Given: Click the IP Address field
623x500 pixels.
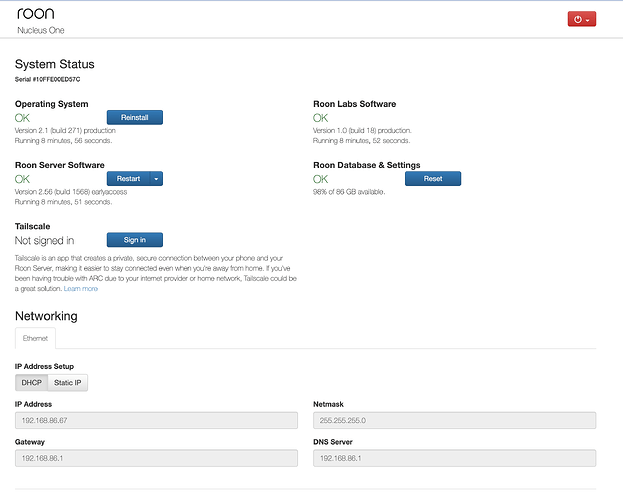Looking at the screenshot, I should tap(156, 421).
